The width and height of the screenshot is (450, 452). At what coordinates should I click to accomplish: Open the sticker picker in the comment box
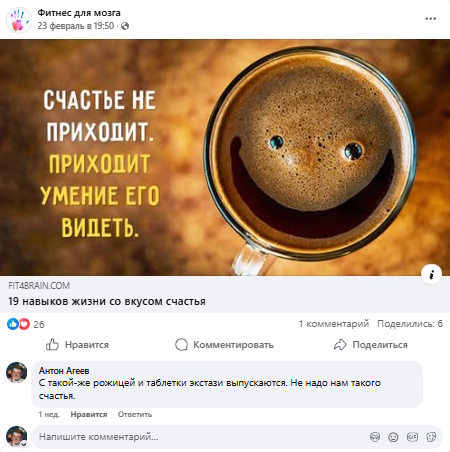click(x=431, y=437)
